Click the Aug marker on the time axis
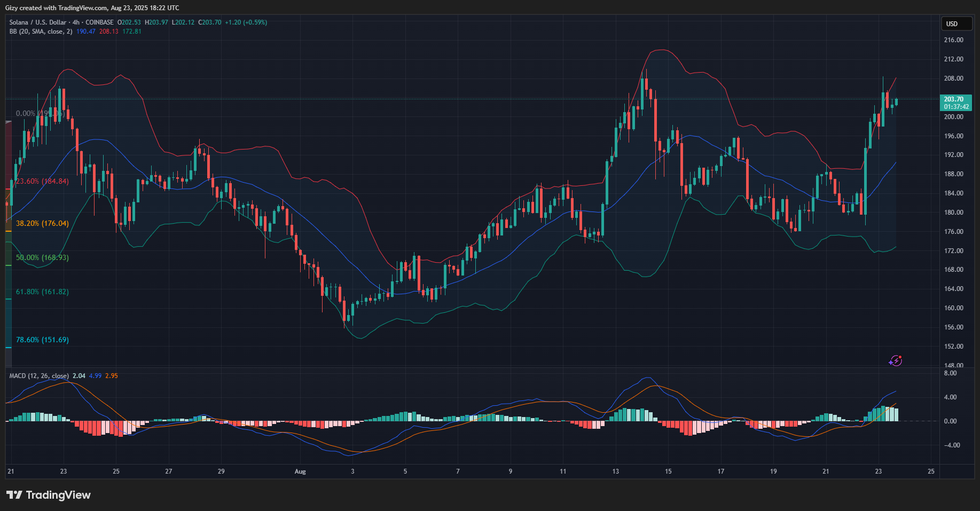Screen dimensions: 980x511 pos(300,471)
